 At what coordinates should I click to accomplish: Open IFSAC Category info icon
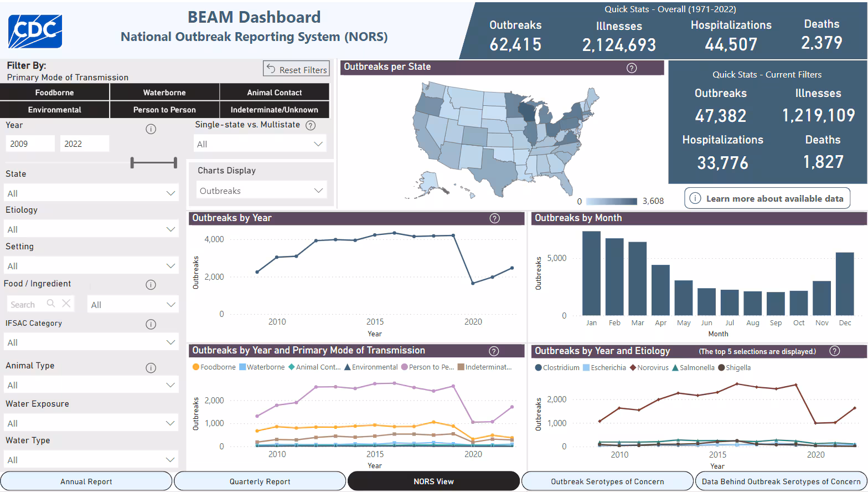point(151,324)
